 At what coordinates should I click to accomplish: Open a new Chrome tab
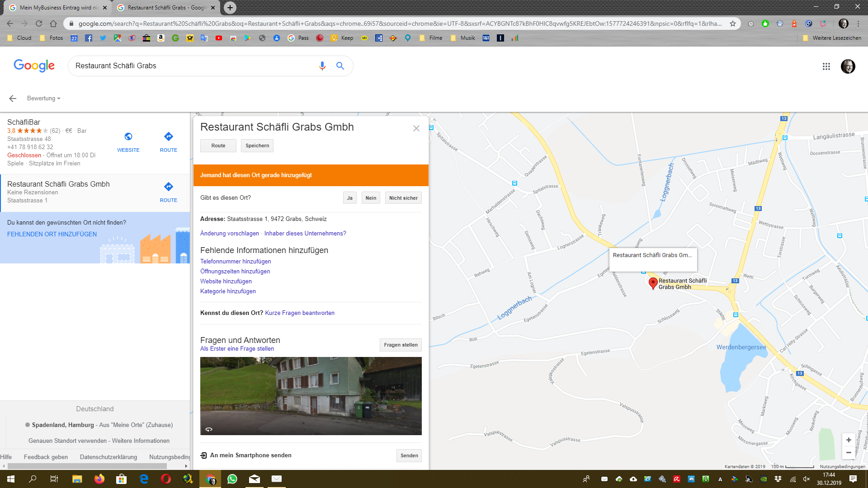pyautogui.click(x=230, y=8)
